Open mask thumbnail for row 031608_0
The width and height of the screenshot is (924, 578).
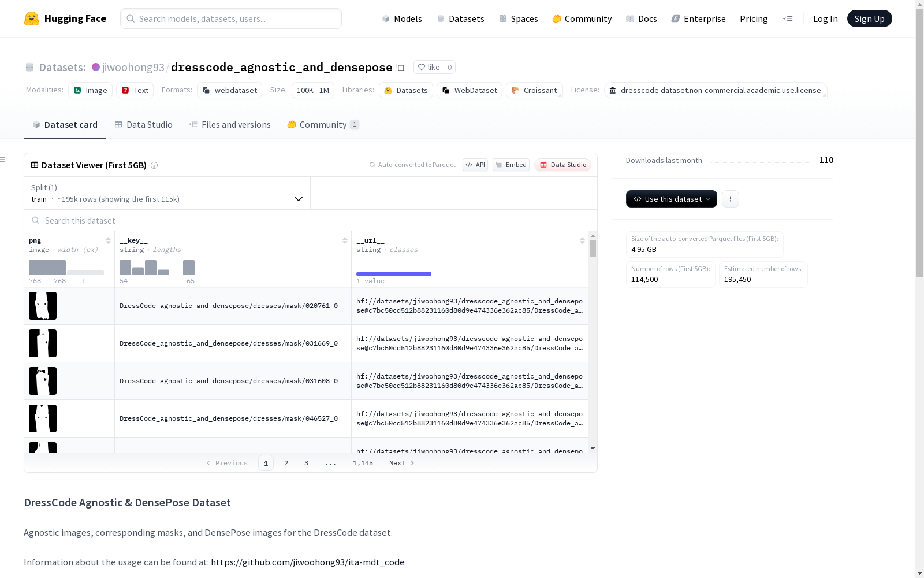coord(43,381)
